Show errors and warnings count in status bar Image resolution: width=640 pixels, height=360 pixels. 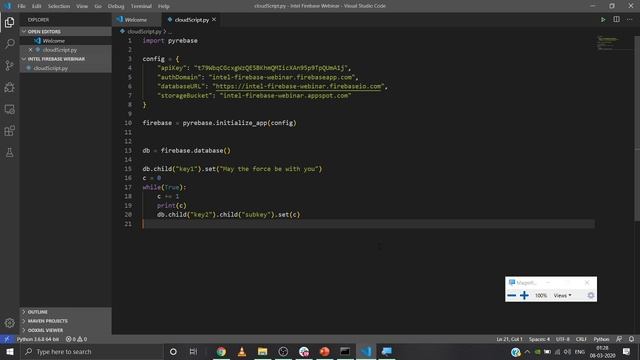76,339
